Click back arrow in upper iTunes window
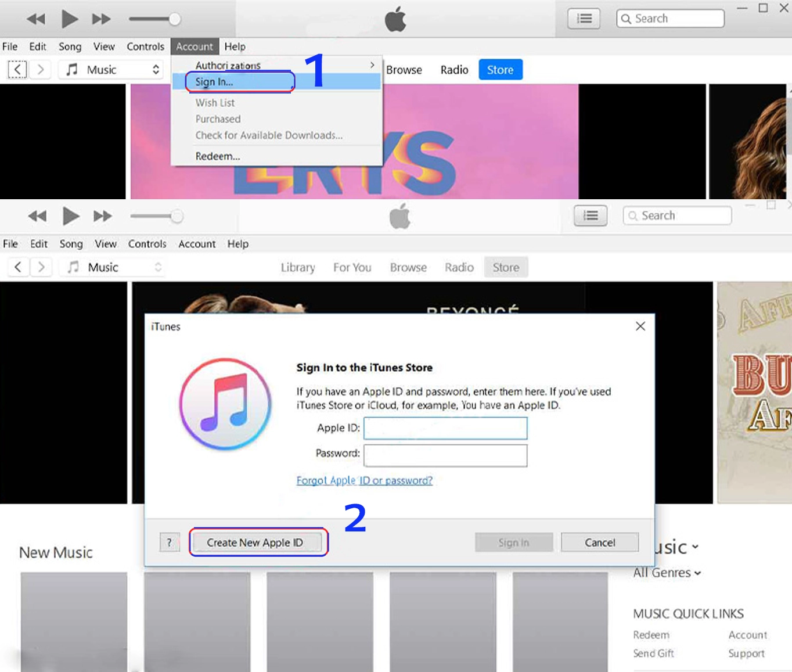 tap(17, 70)
